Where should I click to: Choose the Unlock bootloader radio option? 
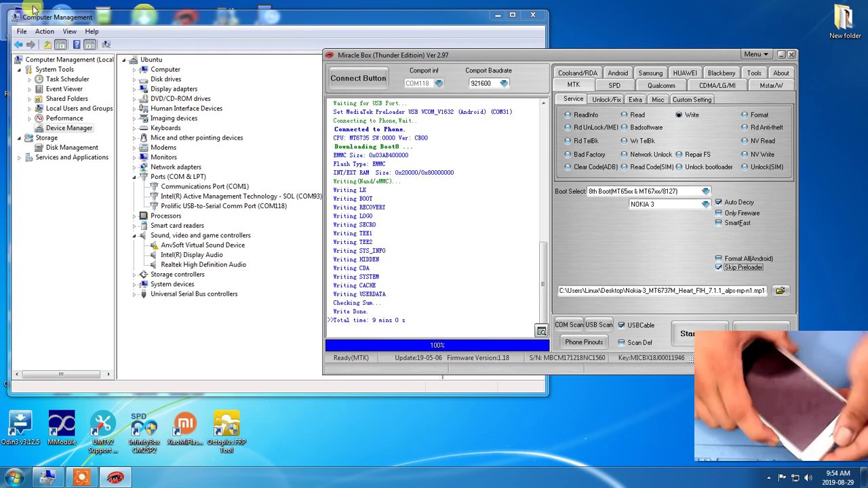coord(679,167)
